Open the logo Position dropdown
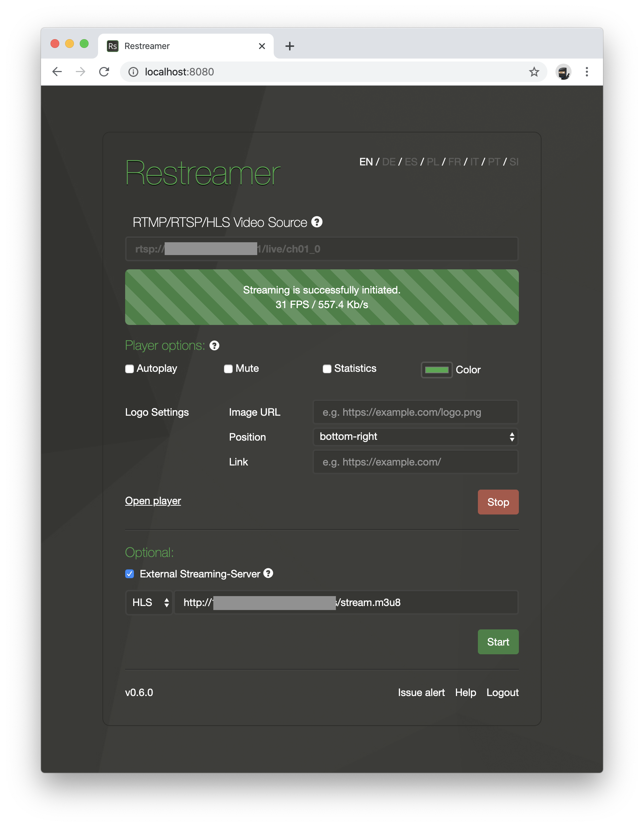This screenshot has width=644, height=827. (x=415, y=437)
